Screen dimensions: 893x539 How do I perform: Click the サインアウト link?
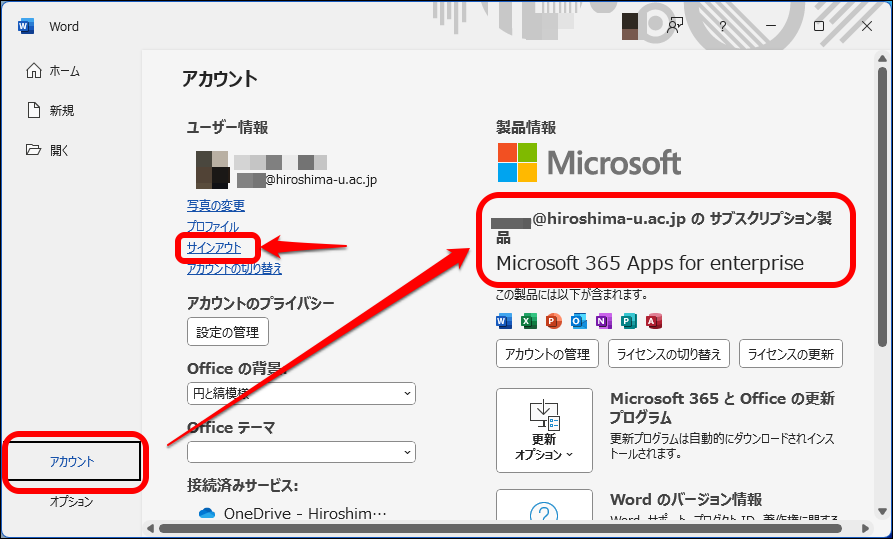[x=214, y=247]
